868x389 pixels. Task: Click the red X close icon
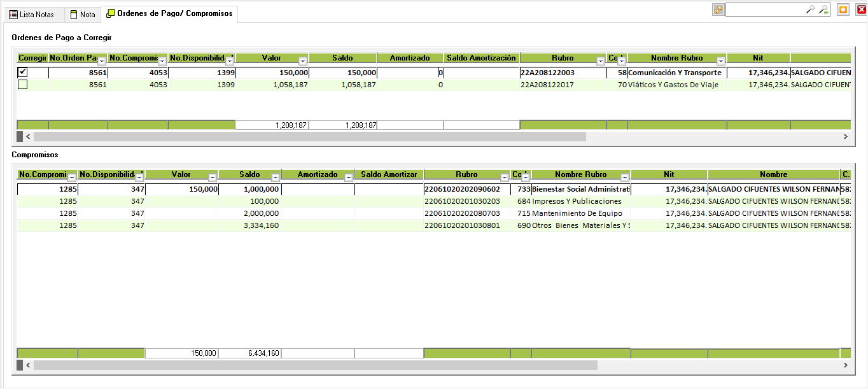(862, 10)
